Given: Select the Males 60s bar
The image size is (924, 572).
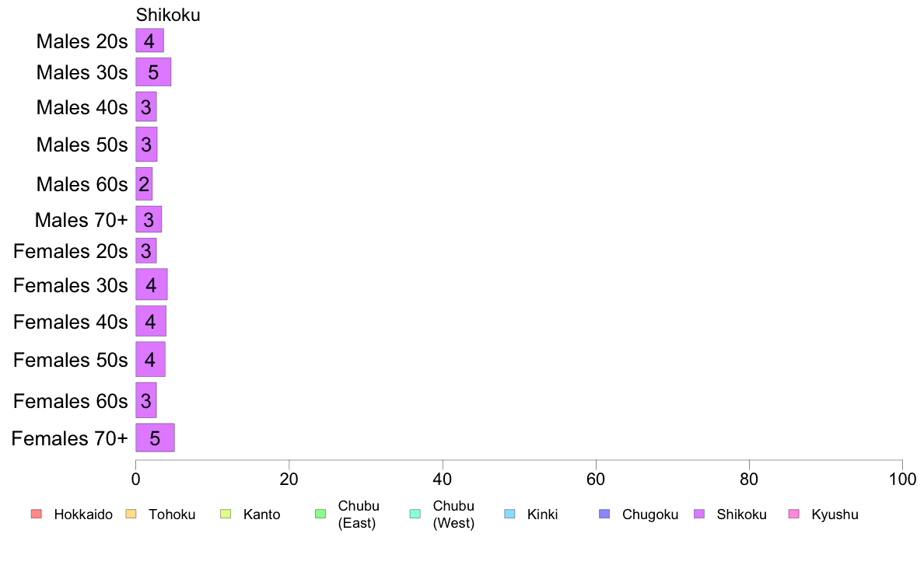Looking at the screenshot, I should coord(144,183).
